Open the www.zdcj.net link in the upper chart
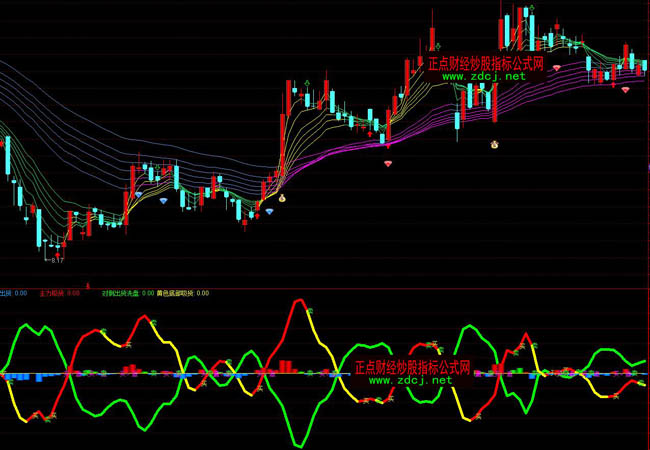650x450 pixels. pyautogui.click(x=483, y=76)
